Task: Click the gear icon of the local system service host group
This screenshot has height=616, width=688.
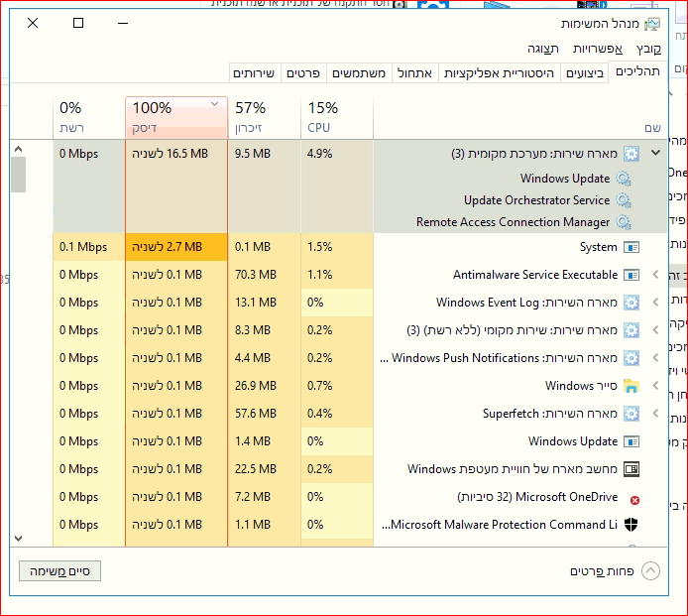Action: pyautogui.click(x=631, y=154)
